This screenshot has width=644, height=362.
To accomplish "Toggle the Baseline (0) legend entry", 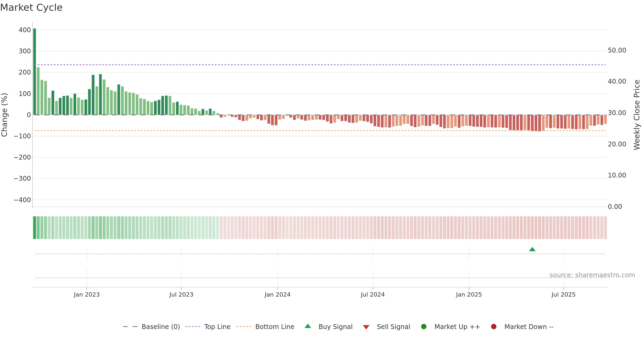I will (x=151, y=327).
